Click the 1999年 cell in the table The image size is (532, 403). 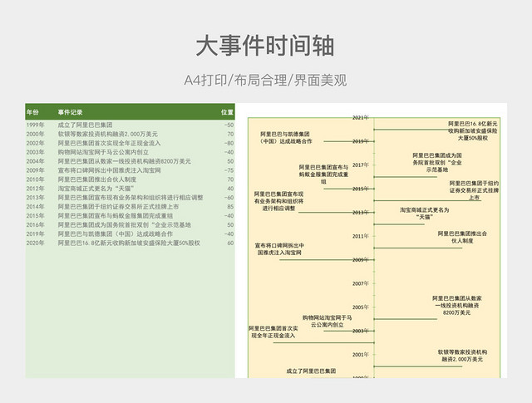click(x=35, y=125)
